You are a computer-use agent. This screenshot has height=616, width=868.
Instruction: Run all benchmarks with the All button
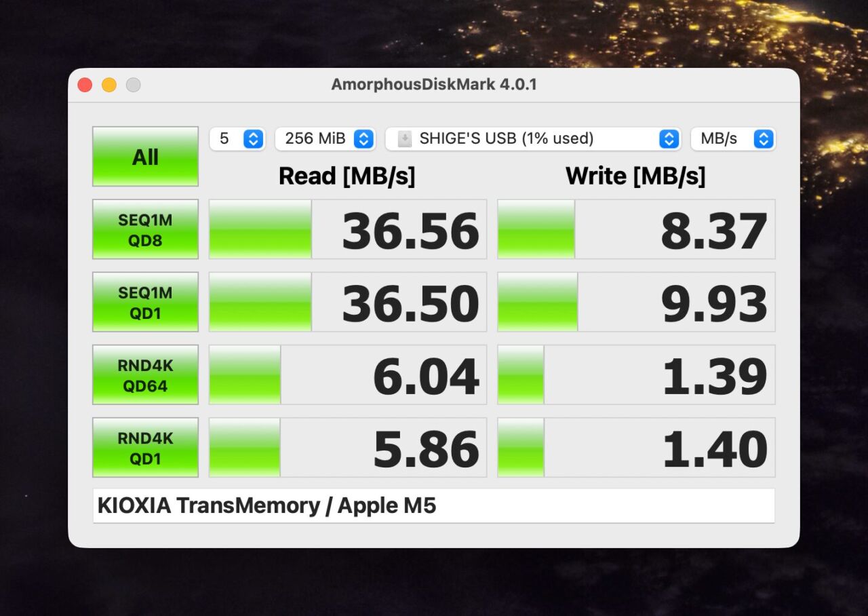coord(145,157)
